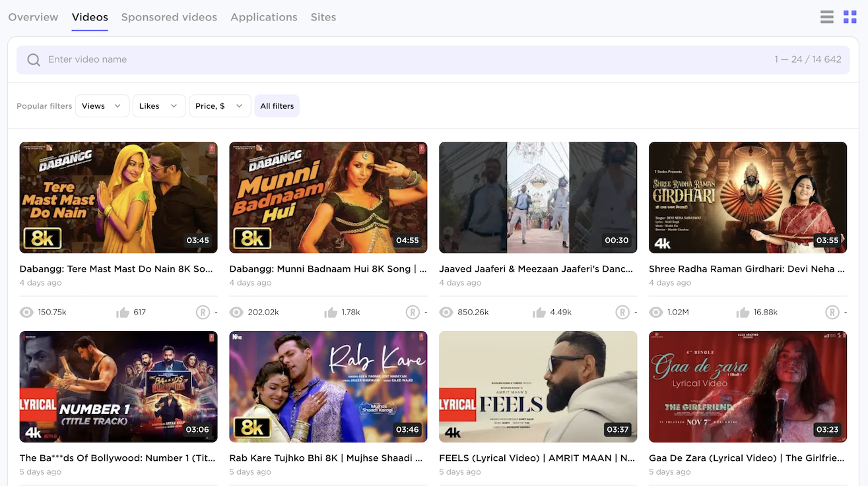The height and width of the screenshot is (486, 868).
Task: Click likes thumb icon under Munni Badnaam Hui
Action: coord(331,312)
